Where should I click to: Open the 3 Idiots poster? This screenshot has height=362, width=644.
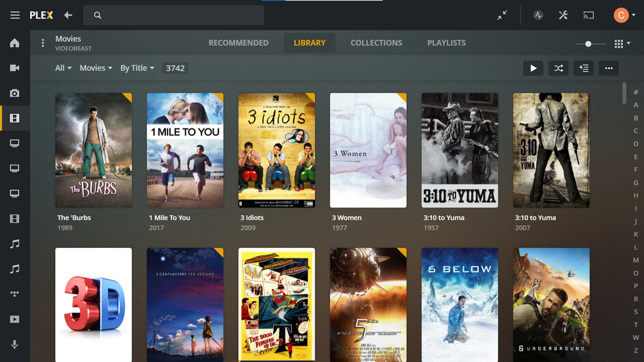point(277,150)
